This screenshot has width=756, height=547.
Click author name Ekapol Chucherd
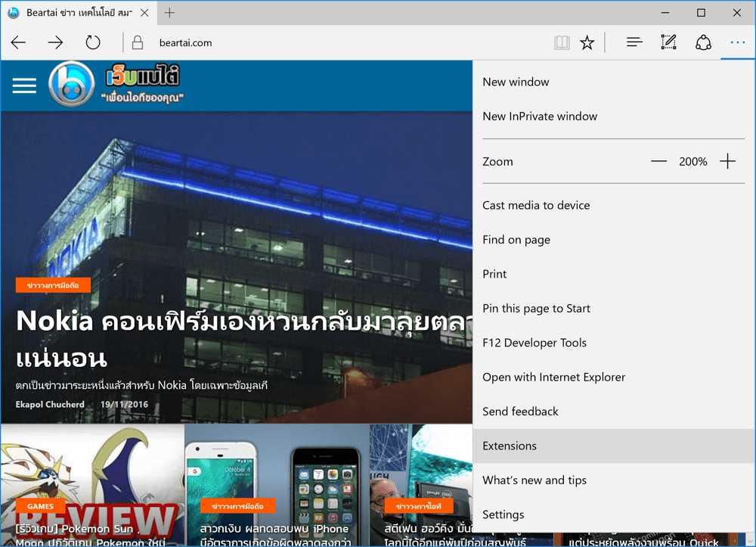50,404
